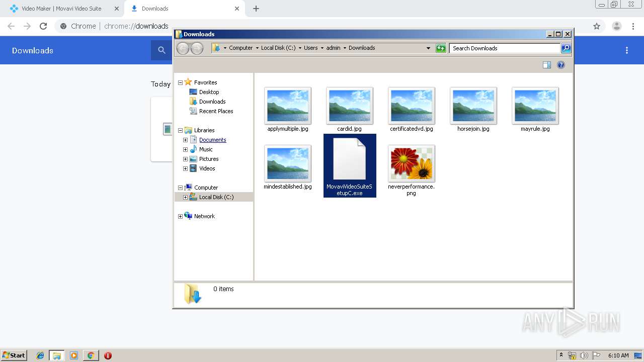Viewport: 644px width, 362px height.
Task: Open Windows Media Player taskbar icon
Action: click(74, 355)
